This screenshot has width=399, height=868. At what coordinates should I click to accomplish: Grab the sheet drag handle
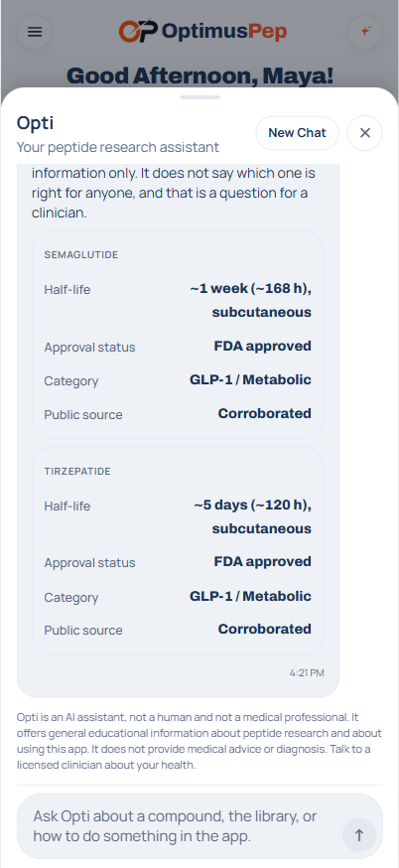pyautogui.click(x=199, y=97)
